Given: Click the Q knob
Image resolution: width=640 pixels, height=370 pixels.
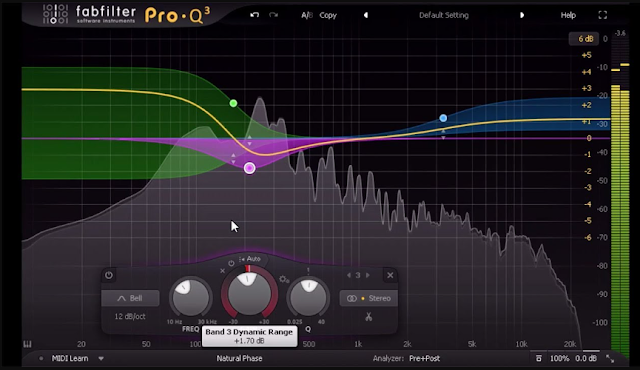Looking at the screenshot, I should point(308,297).
